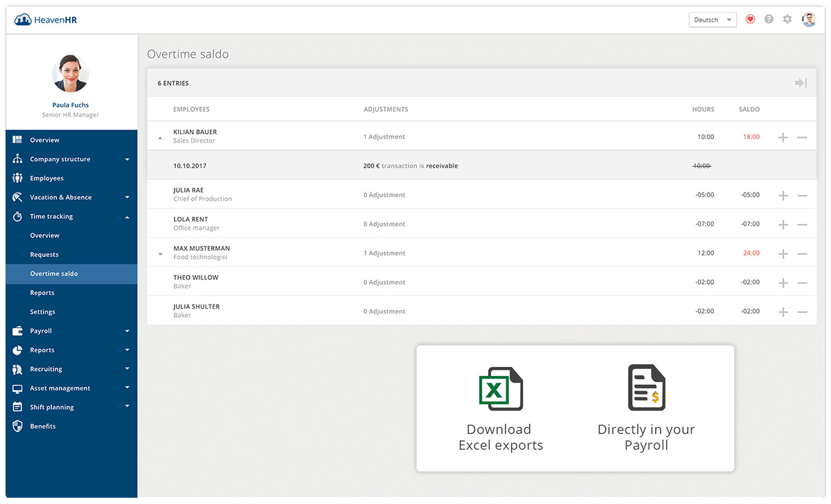Screen dimensions: 831x504
Task: Click the Shift planning calendar icon
Action: coord(17,407)
